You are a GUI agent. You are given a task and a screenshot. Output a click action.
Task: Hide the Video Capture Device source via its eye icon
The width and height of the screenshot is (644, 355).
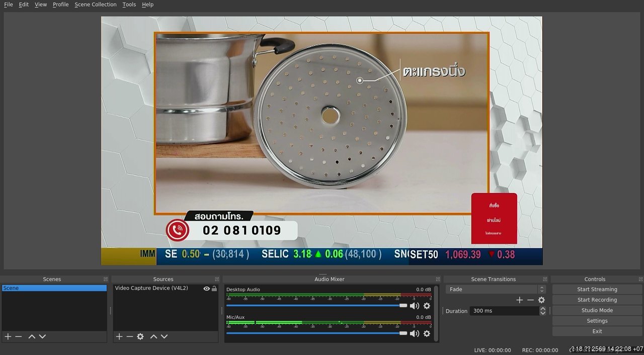coord(206,289)
